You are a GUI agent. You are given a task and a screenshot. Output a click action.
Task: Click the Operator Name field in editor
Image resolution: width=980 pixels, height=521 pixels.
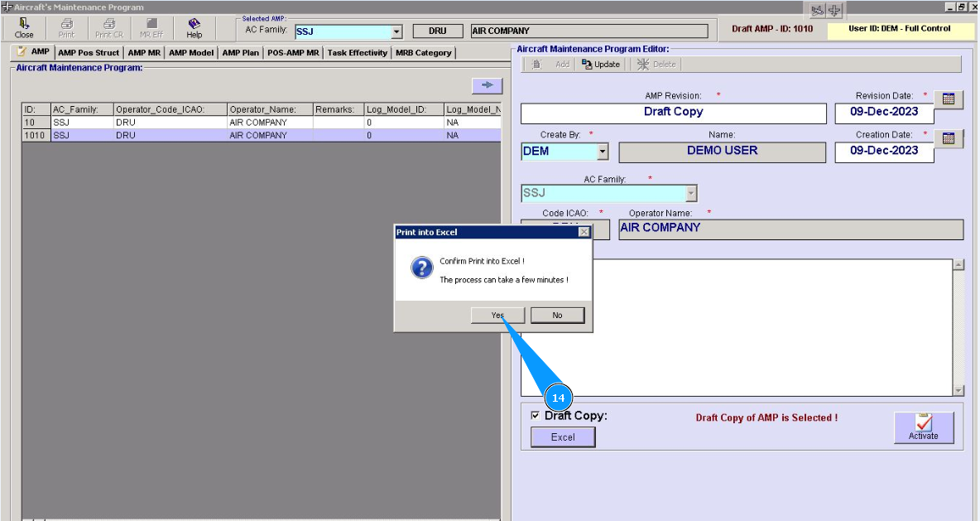[790, 229]
